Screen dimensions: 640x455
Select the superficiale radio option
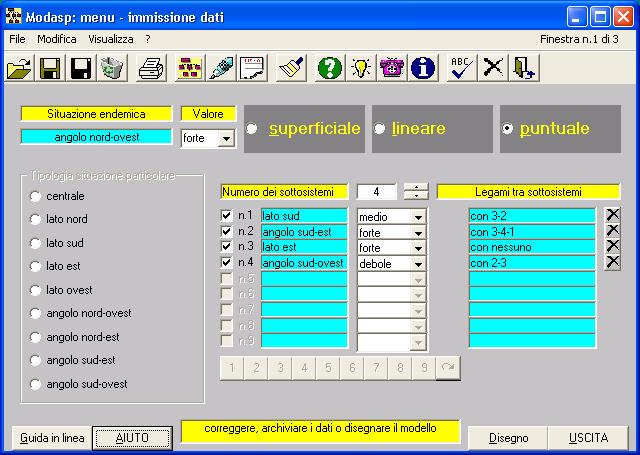tap(252, 129)
